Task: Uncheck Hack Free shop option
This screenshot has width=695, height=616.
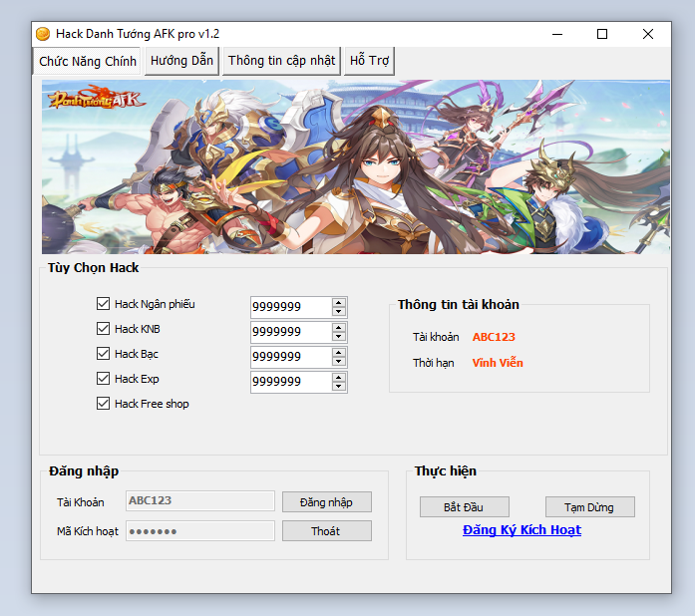Action: [103, 404]
